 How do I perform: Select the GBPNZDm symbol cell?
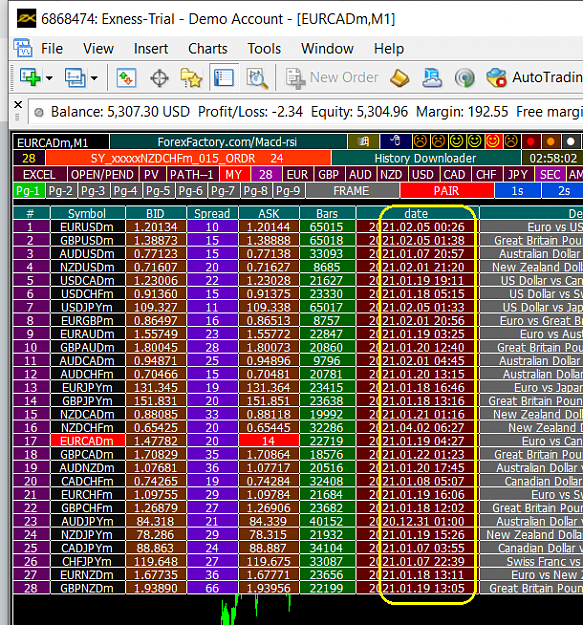click(x=87, y=588)
